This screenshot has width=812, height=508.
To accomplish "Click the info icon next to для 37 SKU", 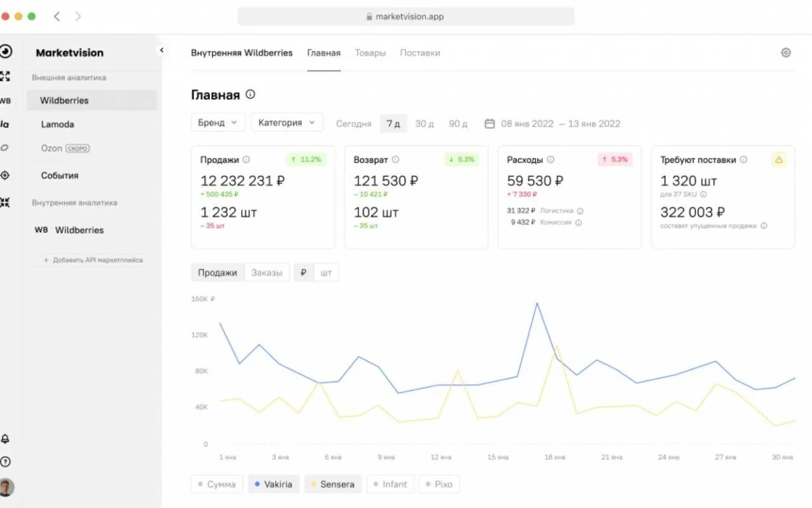I will pos(704,195).
